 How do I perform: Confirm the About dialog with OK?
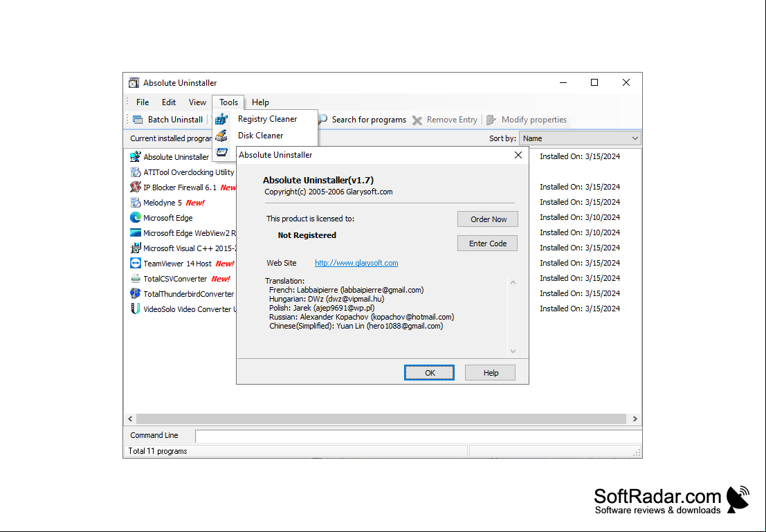[430, 373]
